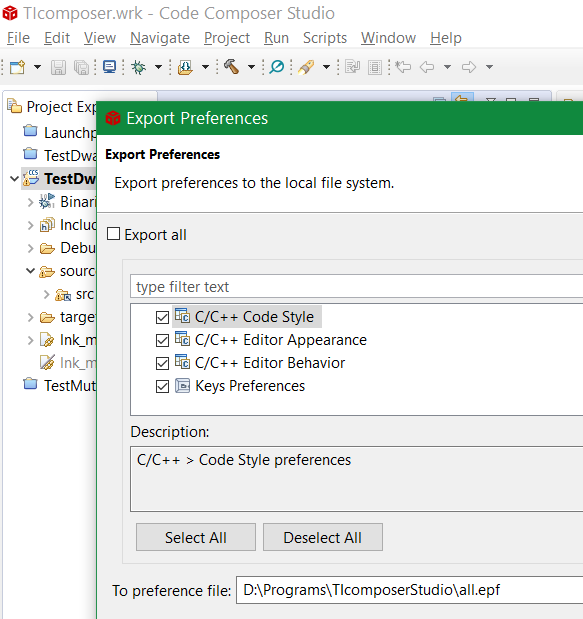Image resolution: width=583 pixels, height=619 pixels.
Task: Click the Save All toolbar icon
Action: click(x=81, y=68)
